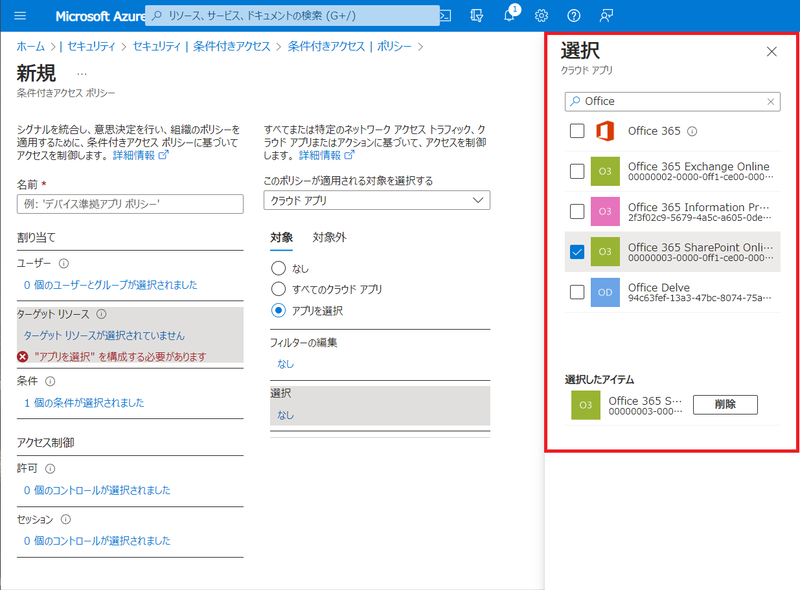The height and width of the screenshot is (590, 800).
Task: Open portal settings gear
Action: point(541,16)
